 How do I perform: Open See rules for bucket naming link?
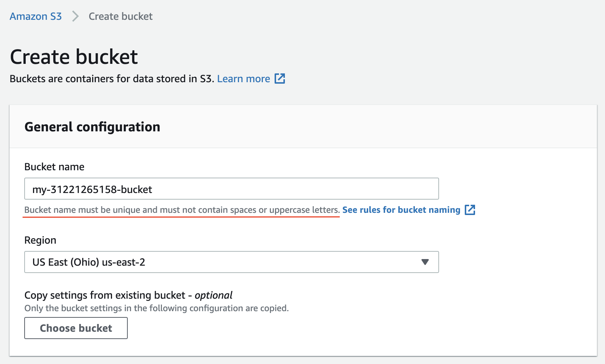(401, 210)
